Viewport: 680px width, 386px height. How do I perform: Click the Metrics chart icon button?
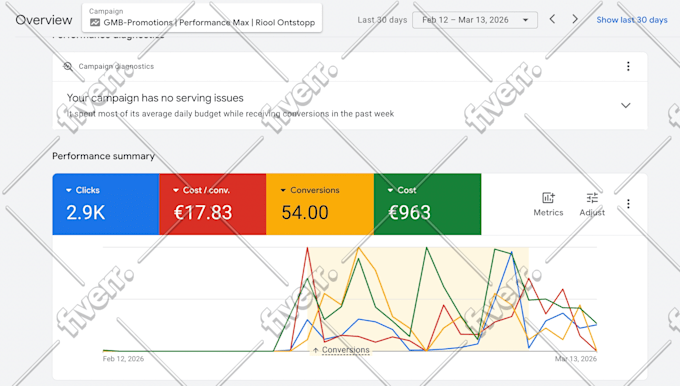tap(548, 204)
